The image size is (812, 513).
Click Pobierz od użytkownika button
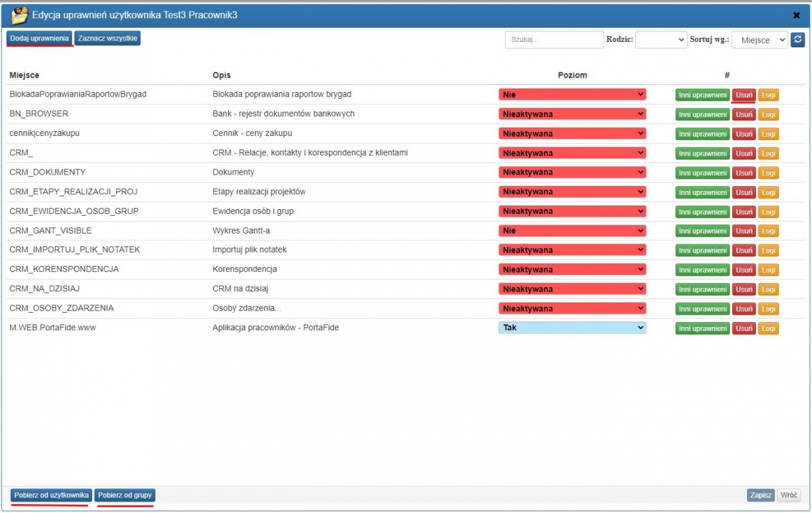51,495
